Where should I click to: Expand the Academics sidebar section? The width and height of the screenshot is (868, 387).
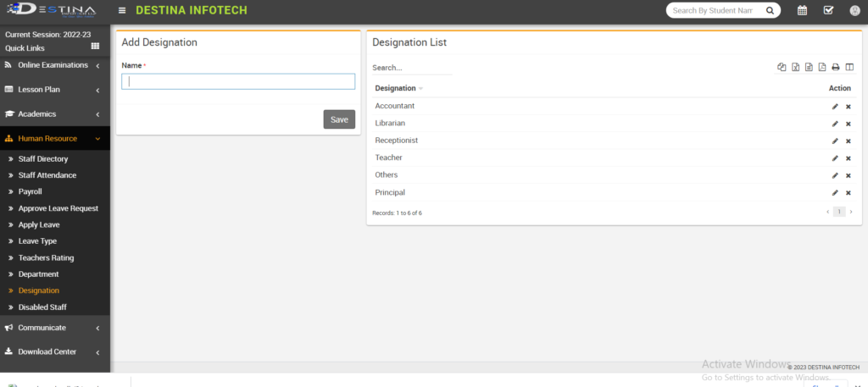[x=54, y=114]
